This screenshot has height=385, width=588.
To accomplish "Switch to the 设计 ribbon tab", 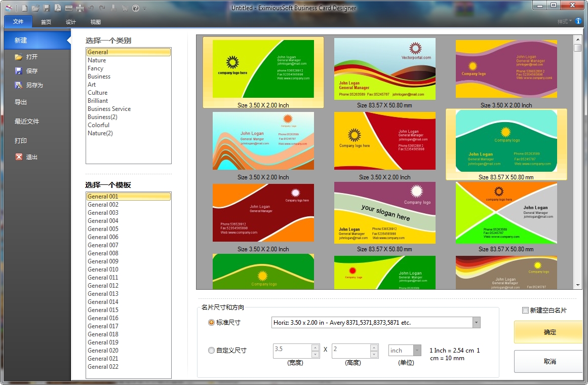I will pos(70,22).
